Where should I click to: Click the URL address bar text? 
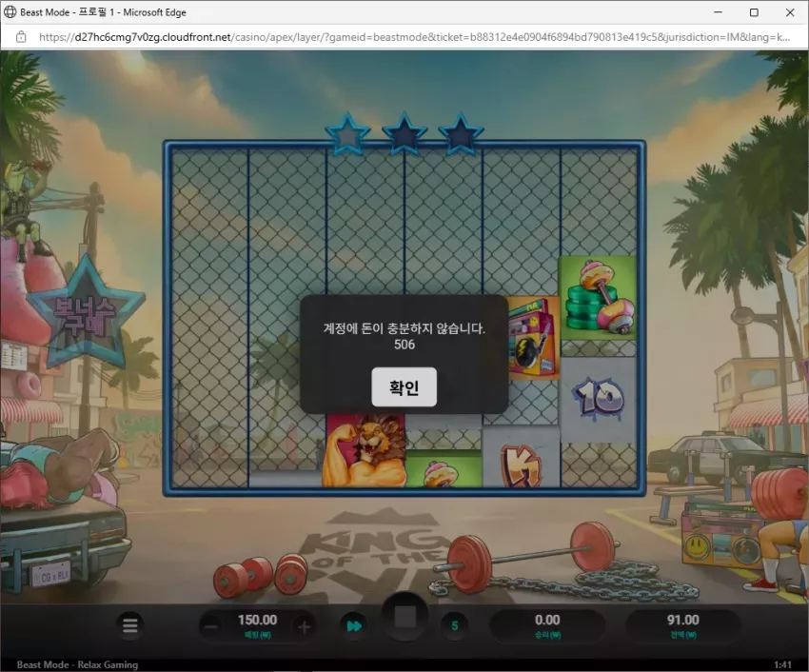click(414, 37)
